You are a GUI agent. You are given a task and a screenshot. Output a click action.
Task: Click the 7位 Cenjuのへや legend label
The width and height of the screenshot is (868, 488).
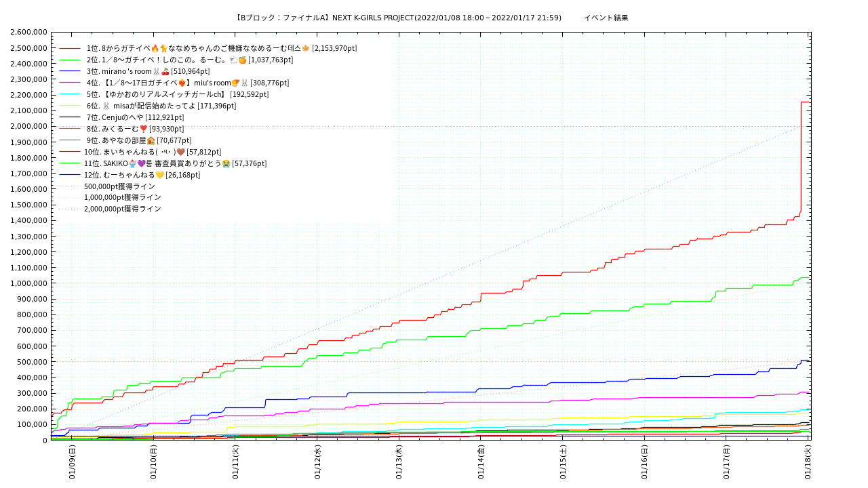(x=135, y=117)
